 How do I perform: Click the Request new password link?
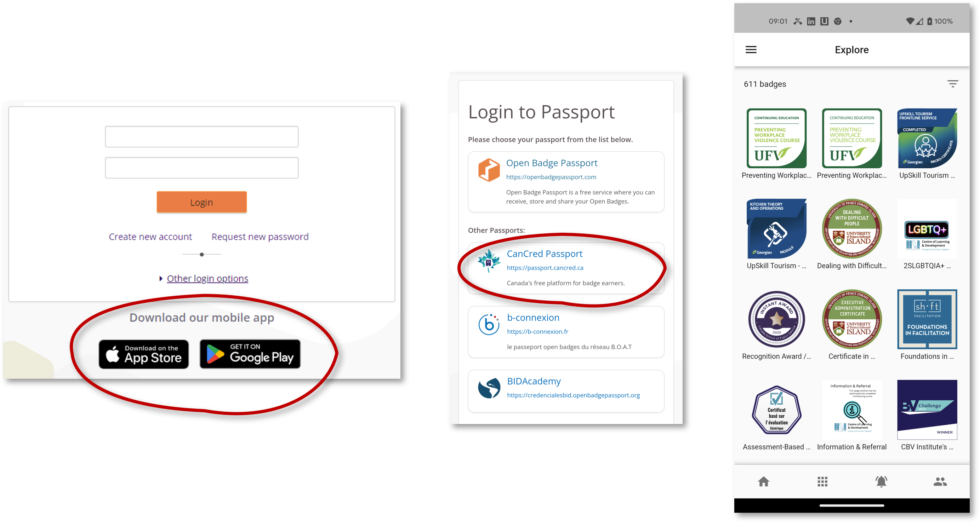pyautogui.click(x=260, y=236)
